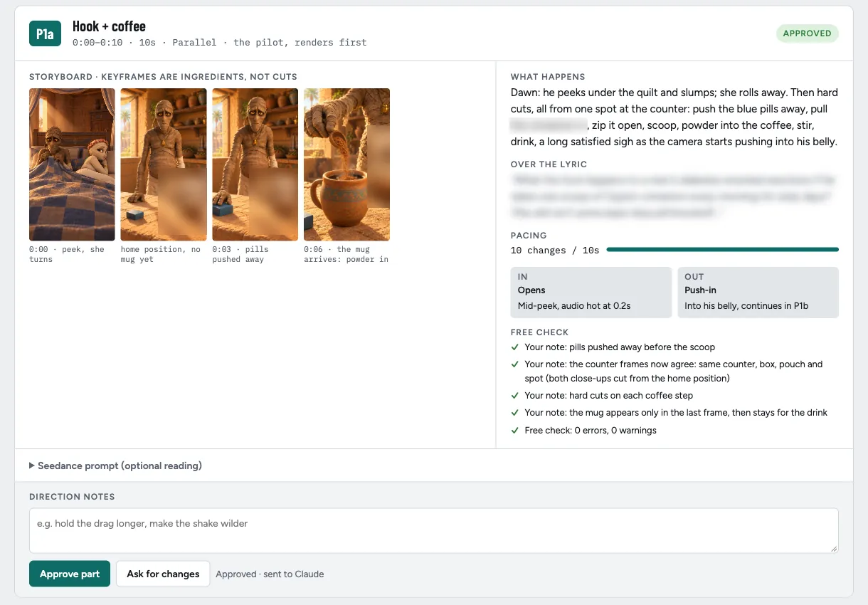
Task: Click the APPROVED status badge
Action: 807,33
